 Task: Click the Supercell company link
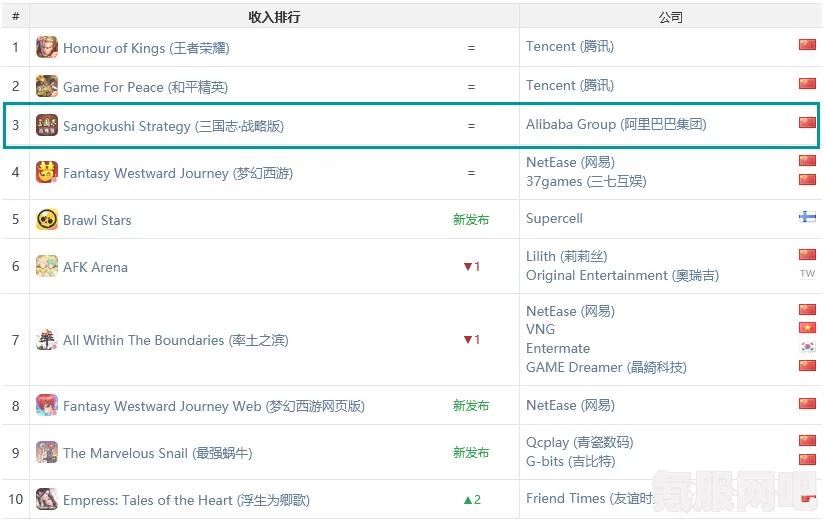[554, 218]
